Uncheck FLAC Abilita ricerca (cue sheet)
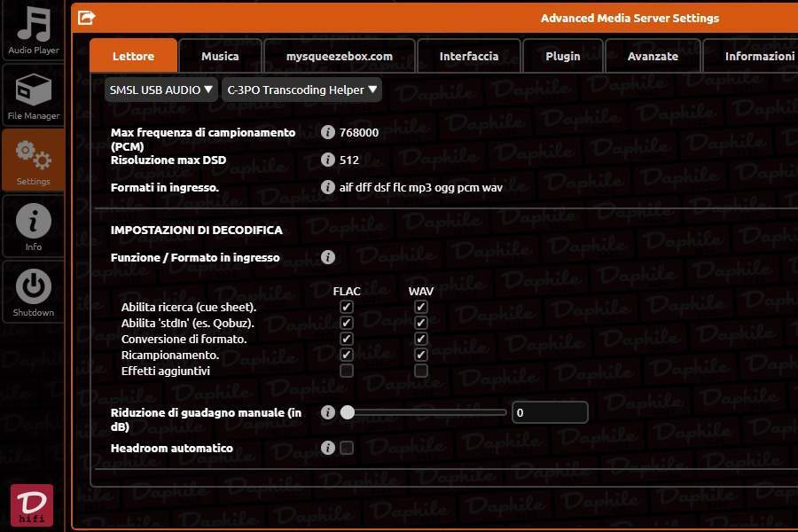The width and height of the screenshot is (798, 532). [x=347, y=307]
